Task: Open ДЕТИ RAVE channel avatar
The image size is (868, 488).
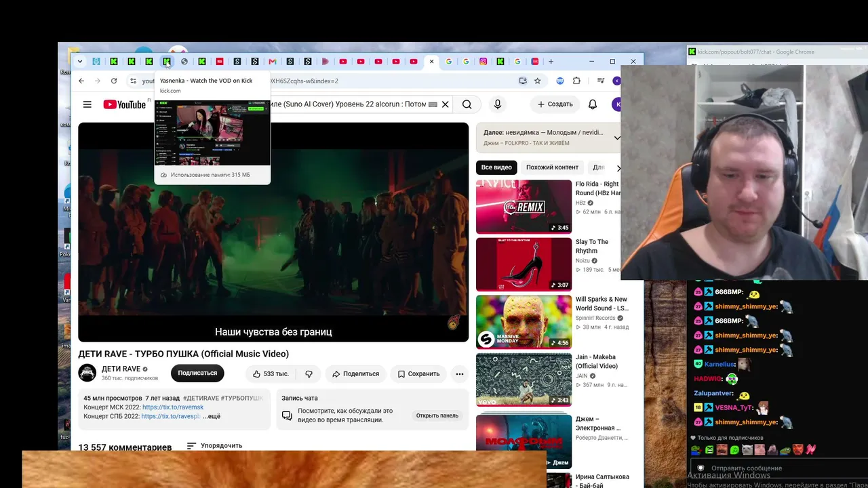Action: [87, 373]
